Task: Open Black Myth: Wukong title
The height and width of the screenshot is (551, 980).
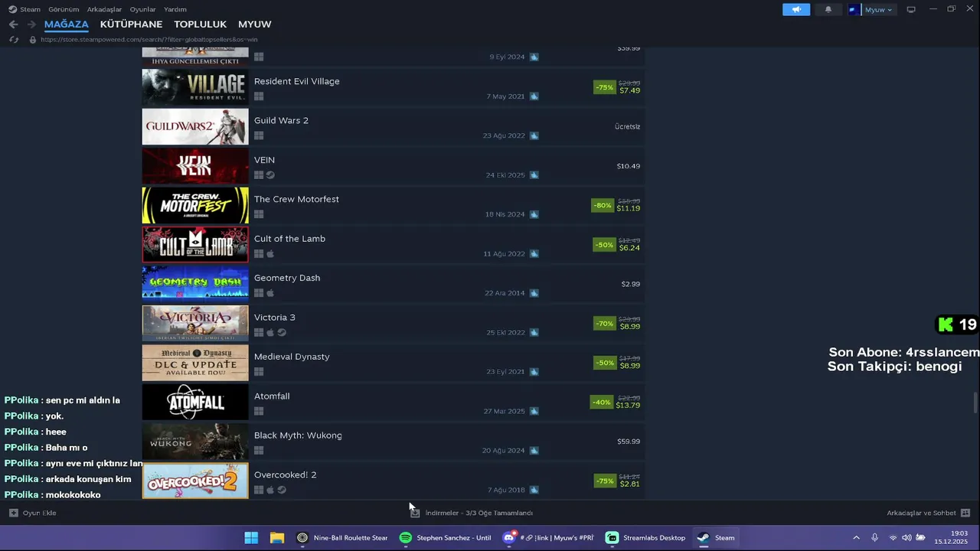Action: 298,435
